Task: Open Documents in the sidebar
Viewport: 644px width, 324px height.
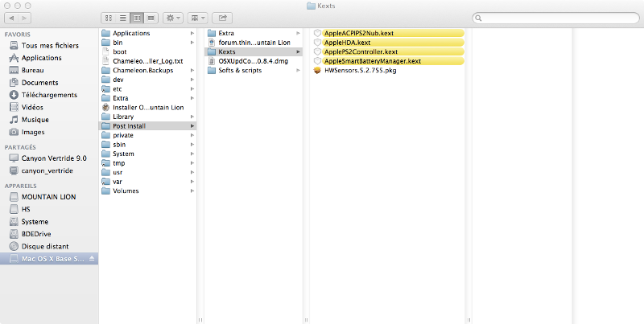Action: tap(49, 83)
